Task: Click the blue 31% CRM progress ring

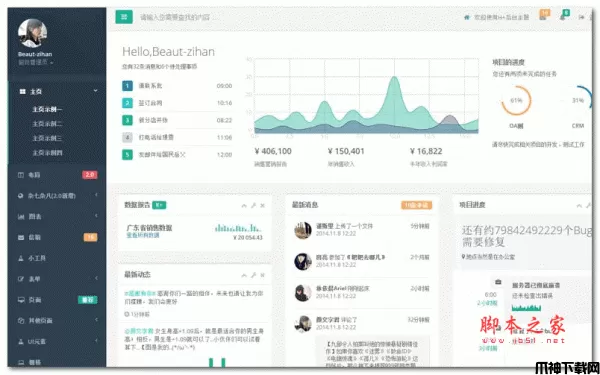Action: [x=578, y=100]
